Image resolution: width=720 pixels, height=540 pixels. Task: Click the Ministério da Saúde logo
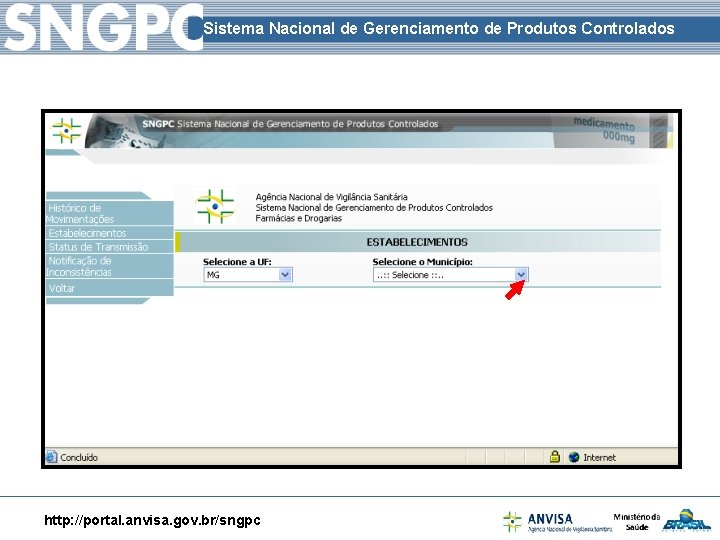coord(637,522)
